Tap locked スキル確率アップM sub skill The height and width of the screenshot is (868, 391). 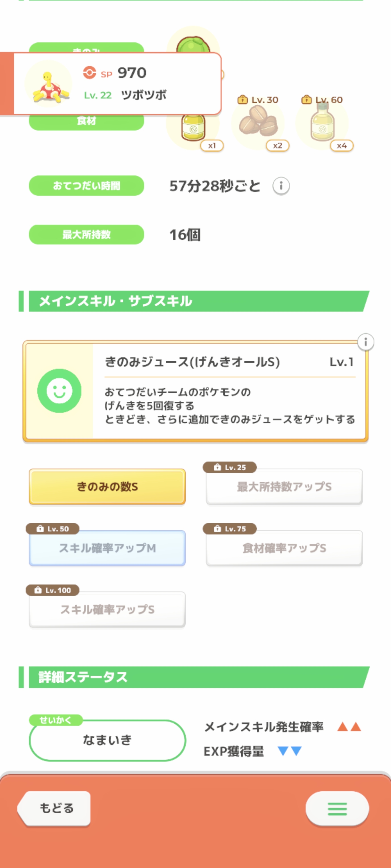[107, 548]
